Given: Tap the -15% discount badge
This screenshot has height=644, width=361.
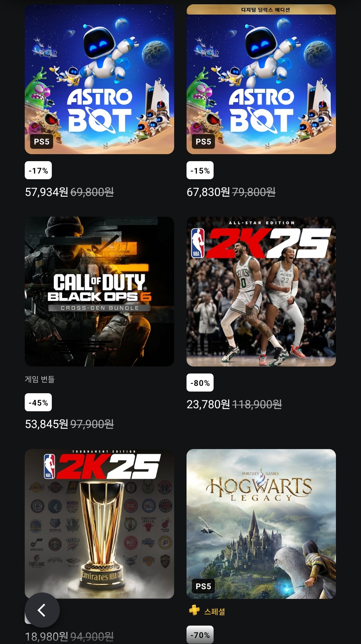Looking at the screenshot, I should [x=200, y=171].
